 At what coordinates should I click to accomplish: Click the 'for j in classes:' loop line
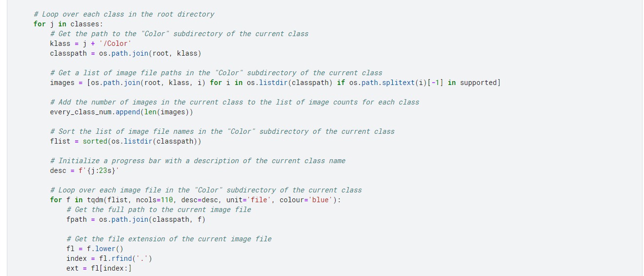pyautogui.click(x=68, y=24)
